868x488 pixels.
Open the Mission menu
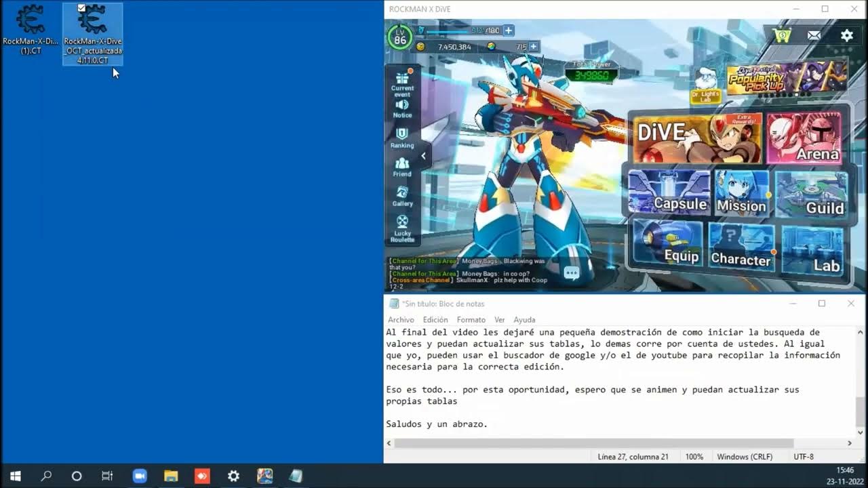coord(742,194)
